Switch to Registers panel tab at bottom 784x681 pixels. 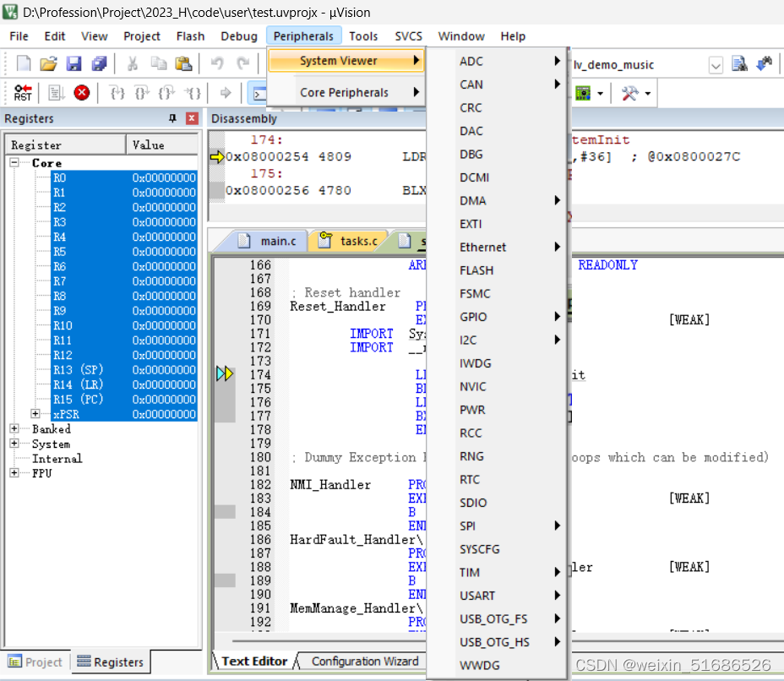(111, 662)
